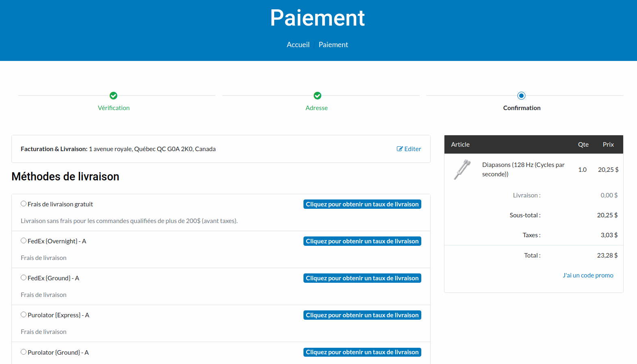Go to Accueil breadcrumb link
The image size is (637, 364).
pyautogui.click(x=298, y=45)
